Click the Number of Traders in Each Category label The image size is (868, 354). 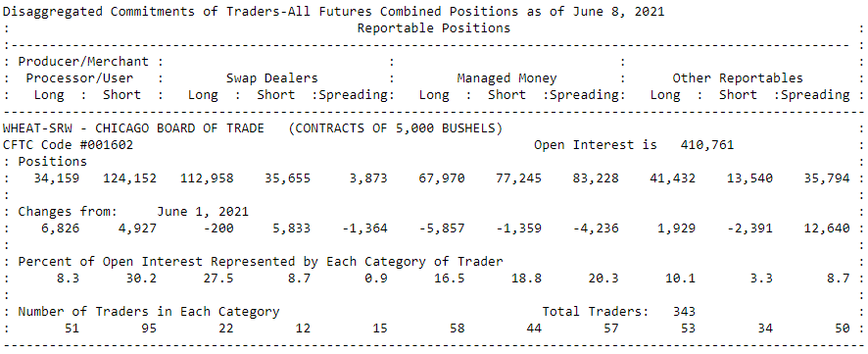(149, 311)
